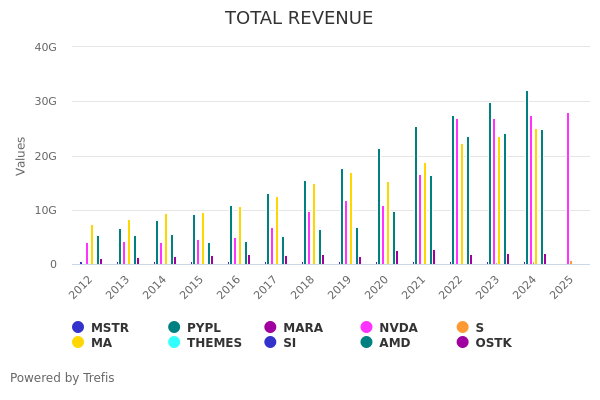600x400 pixels.
Task: Click the orange S legend marker
Action: click(x=462, y=328)
